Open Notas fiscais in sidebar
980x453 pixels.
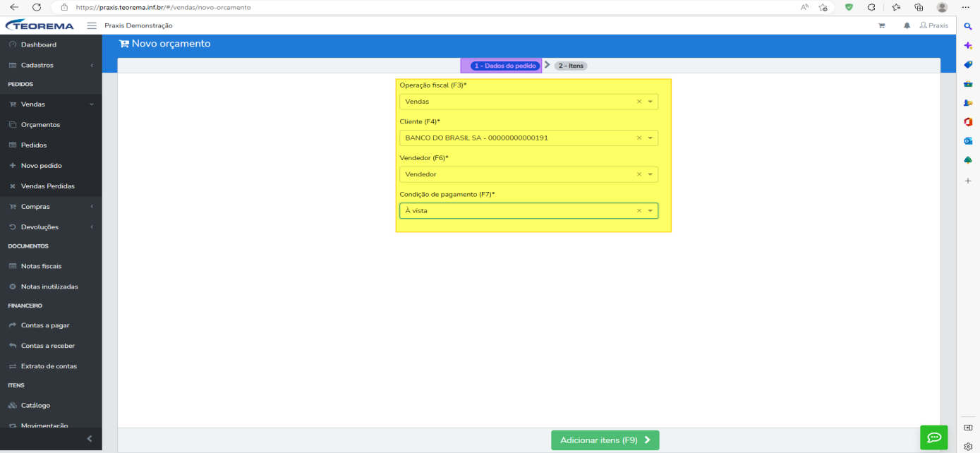pyautogui.click(x=51, y=266)
